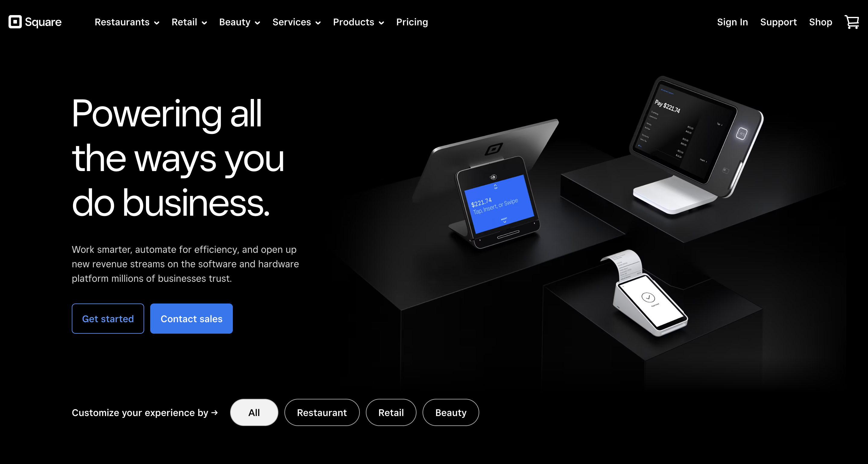Screen dimensions: 868x464
Task: Expand the Services menu
Action: coord(296,22)
